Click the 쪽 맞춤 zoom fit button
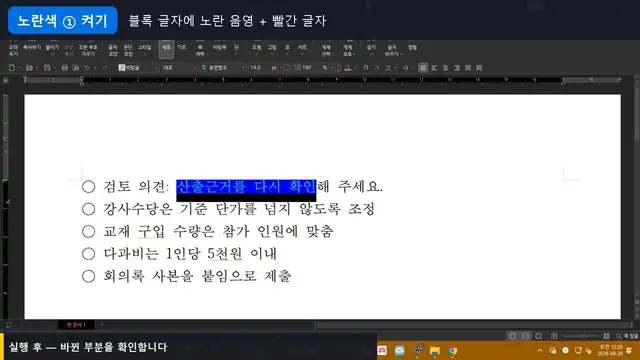The image size is (640, 360). click(627, 336)
